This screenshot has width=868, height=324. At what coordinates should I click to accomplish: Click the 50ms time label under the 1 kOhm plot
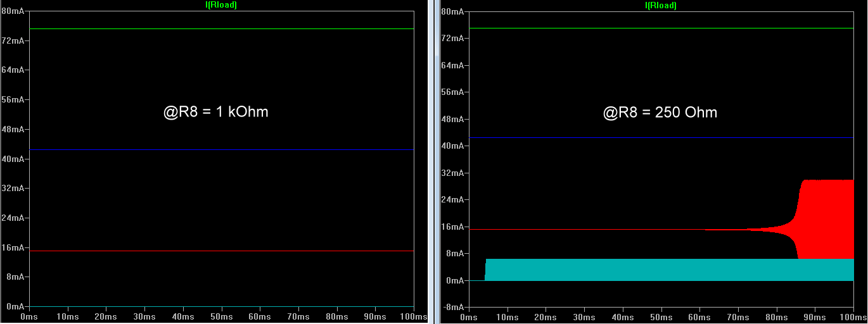(x=221, y=316)
